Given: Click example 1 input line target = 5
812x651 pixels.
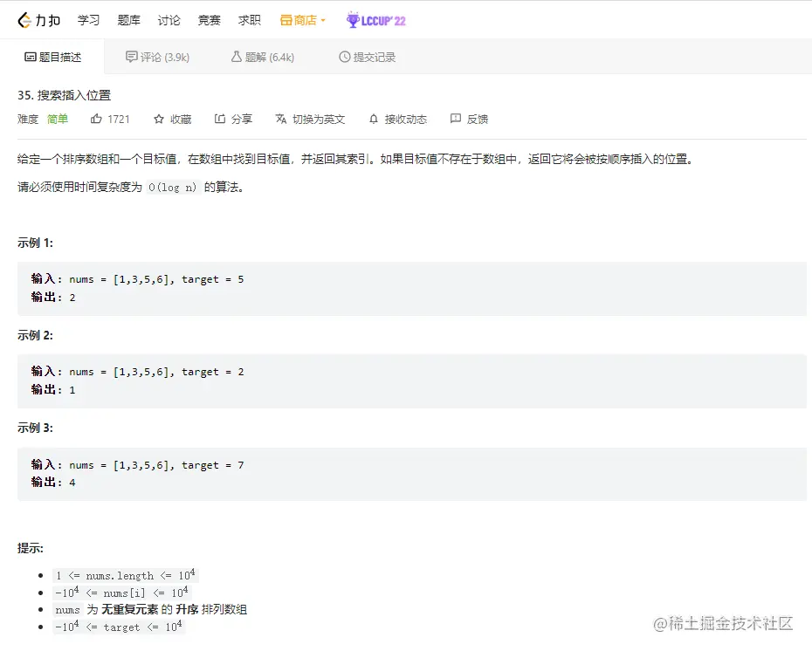Looking at the screenshot, I should tap(137, 279).
